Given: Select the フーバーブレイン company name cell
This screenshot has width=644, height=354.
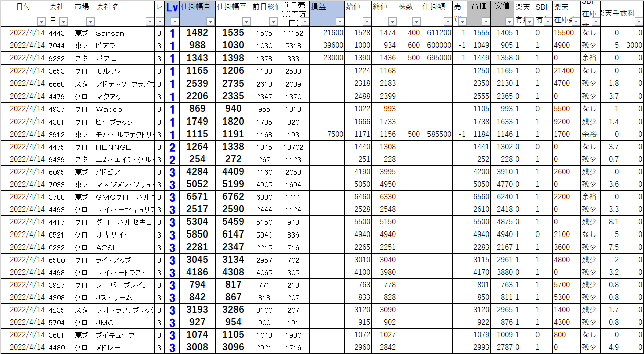Looking at the screenshot, I should click(x=125, y=285).
